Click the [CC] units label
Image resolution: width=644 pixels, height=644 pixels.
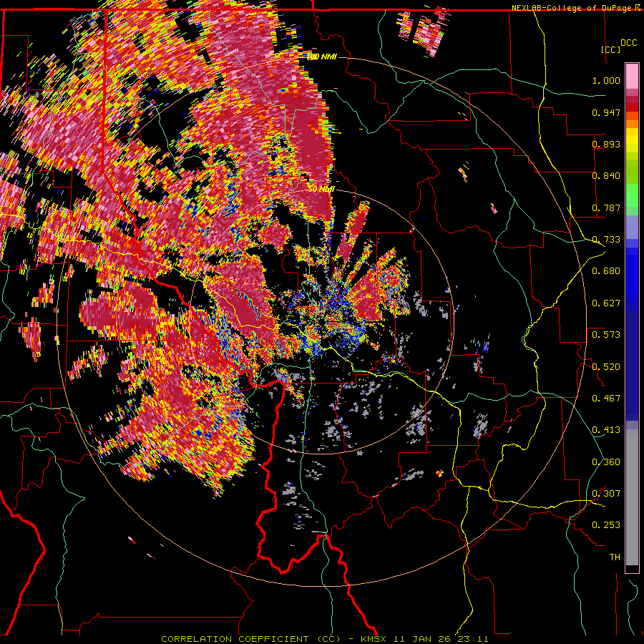click(x=611, y=49)
